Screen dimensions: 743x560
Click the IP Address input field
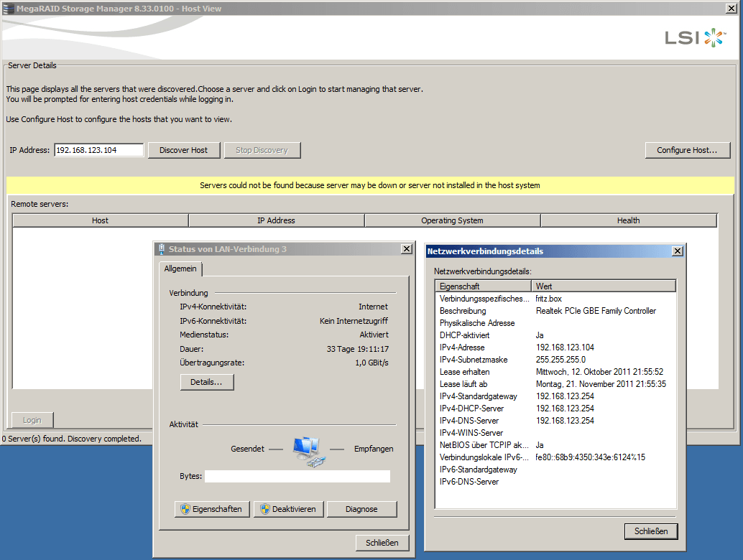(x=98, y=150)
